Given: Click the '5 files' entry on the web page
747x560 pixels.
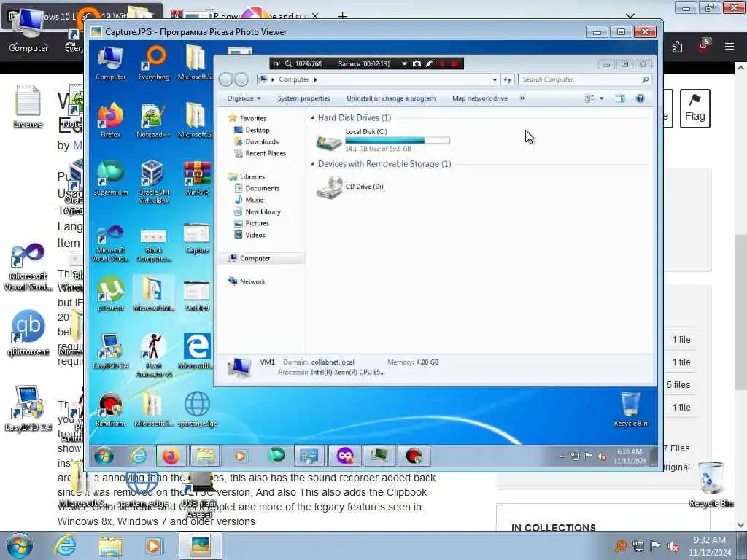Looking at the screenshot, I should pyautogui.click(x=678, y=384).
